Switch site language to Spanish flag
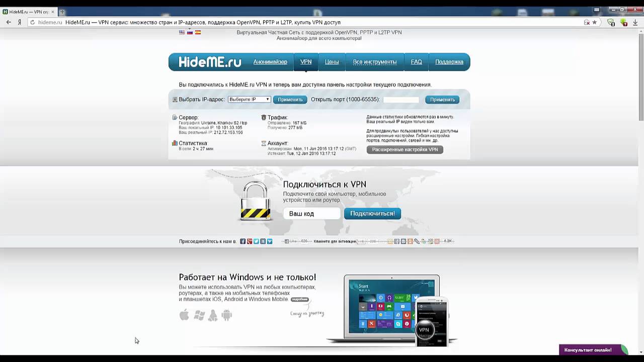This screenshot has height=362, width=644. (x=198, y=32)
